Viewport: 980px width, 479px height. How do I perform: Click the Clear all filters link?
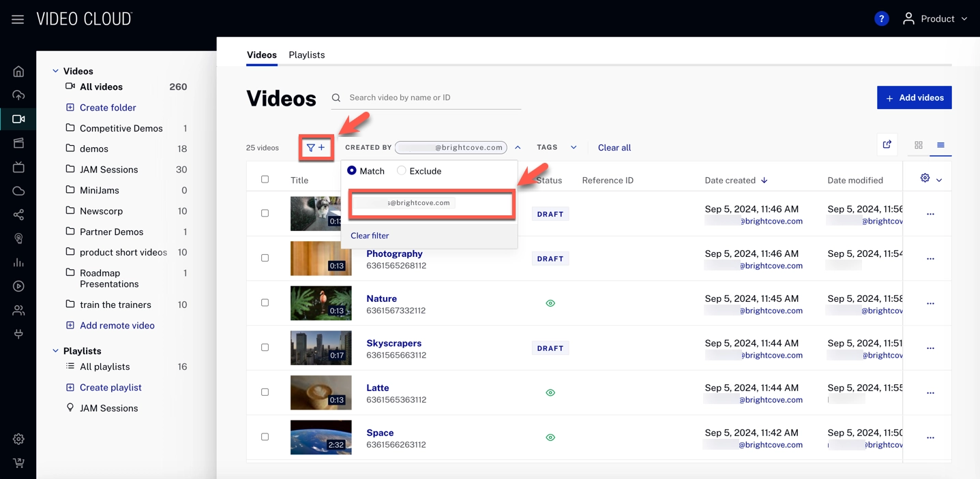tap(614, 147)
